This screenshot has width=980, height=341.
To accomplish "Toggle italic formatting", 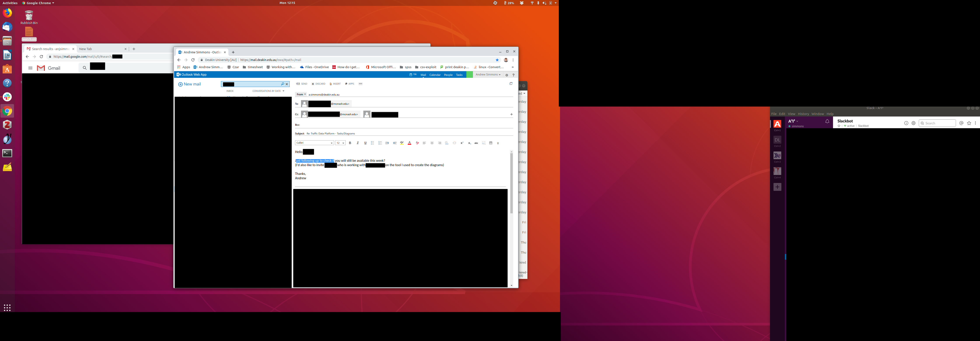I will pyautogui.click(x=358, y=143).
